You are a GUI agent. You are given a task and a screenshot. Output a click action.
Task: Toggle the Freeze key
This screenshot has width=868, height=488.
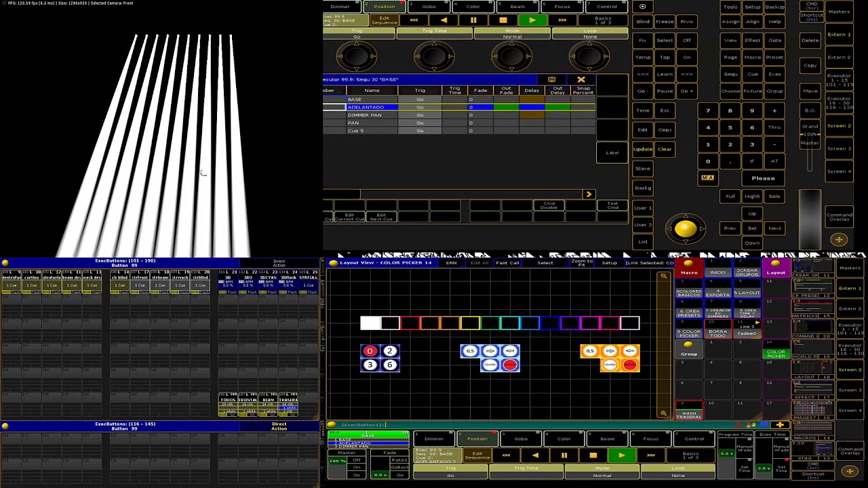coord(665,22)
